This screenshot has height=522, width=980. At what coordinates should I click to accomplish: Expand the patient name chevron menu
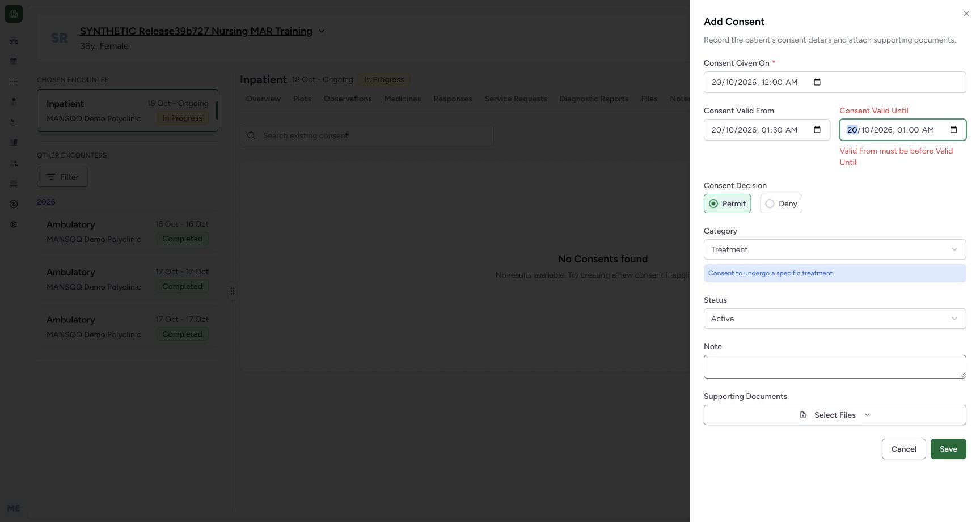pos(322,31)
